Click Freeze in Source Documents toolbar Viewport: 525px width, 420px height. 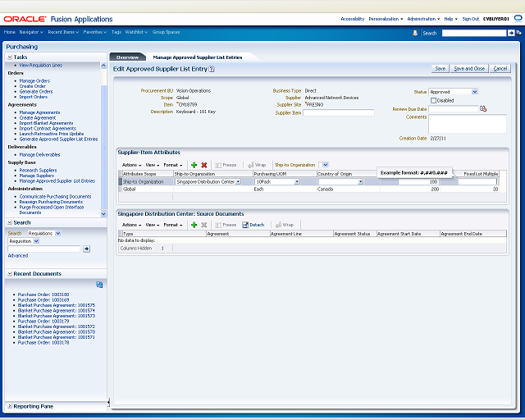coord(226,225)
